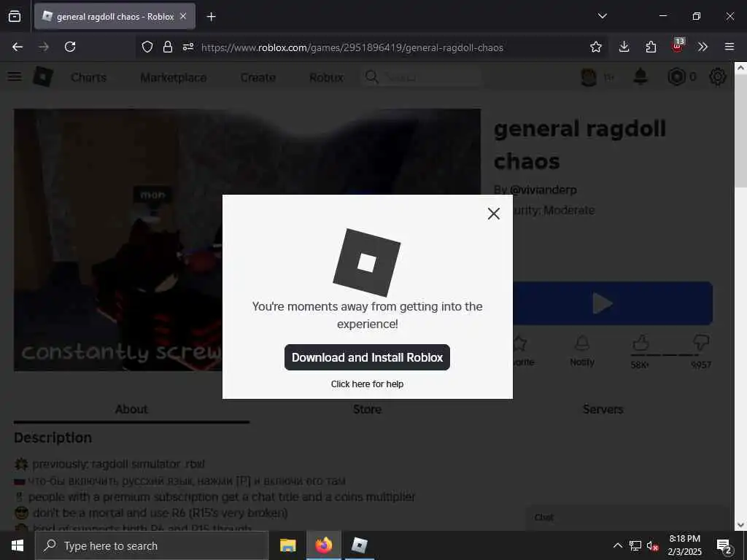
Task: Click the blue Play button
Action: (x=612, y=303)
